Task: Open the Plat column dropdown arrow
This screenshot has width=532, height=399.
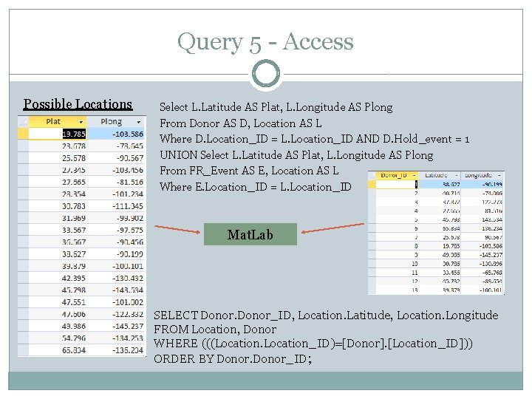Action: 81,122
